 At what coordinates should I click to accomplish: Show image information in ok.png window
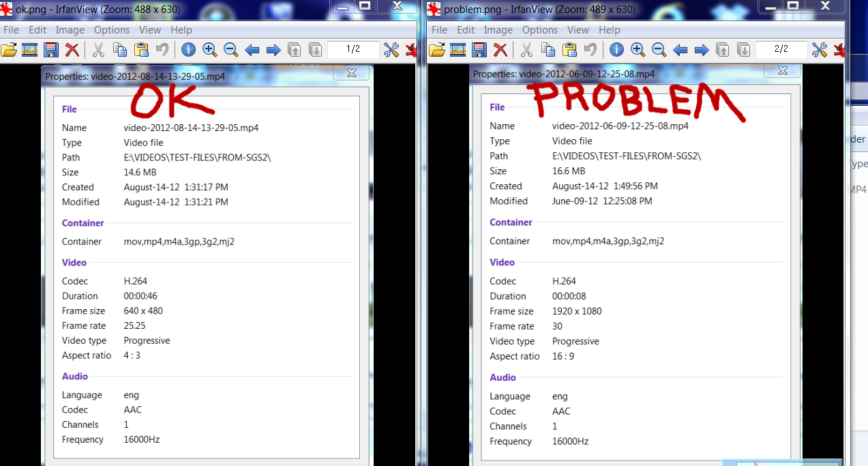(188, 50)
